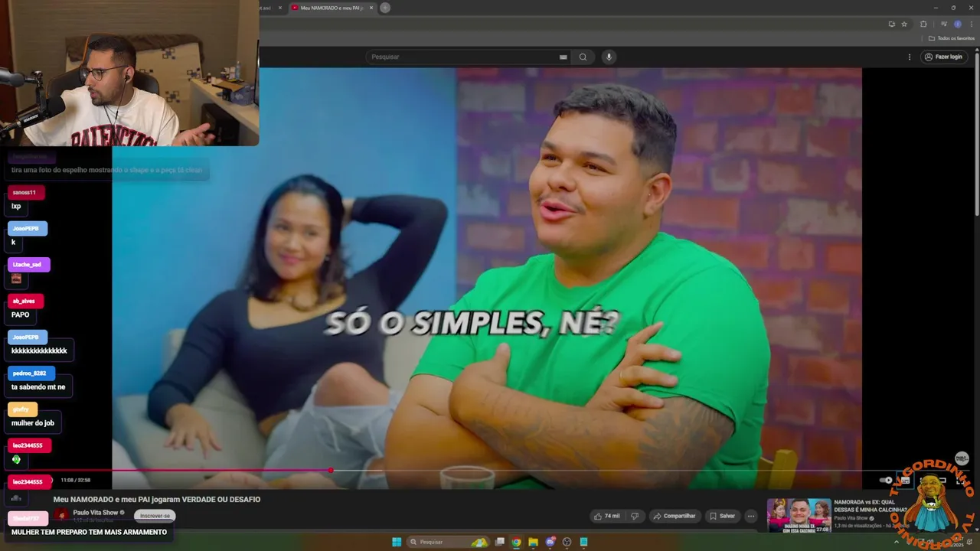Open Chrome from the taskbar
Viewport: 980px width, 551px height.
(x=517, y=542)
